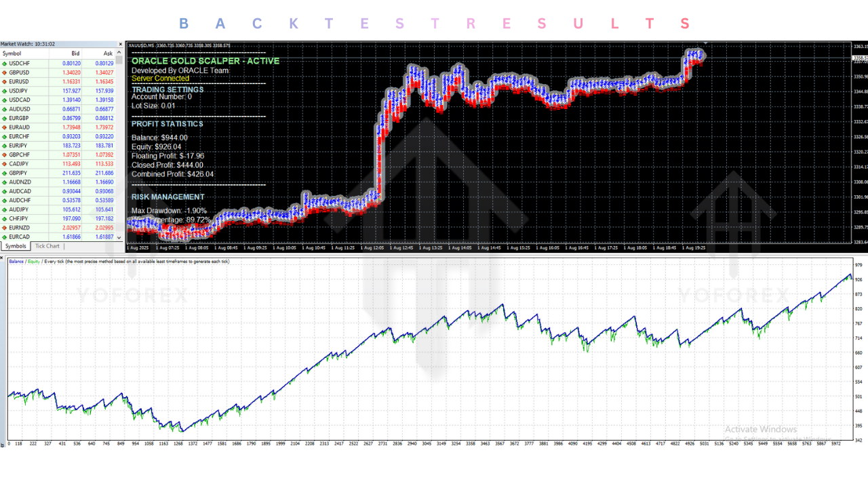
Task: Click the green trend icon beside USDCHF
Action: (x=5, y=63)
